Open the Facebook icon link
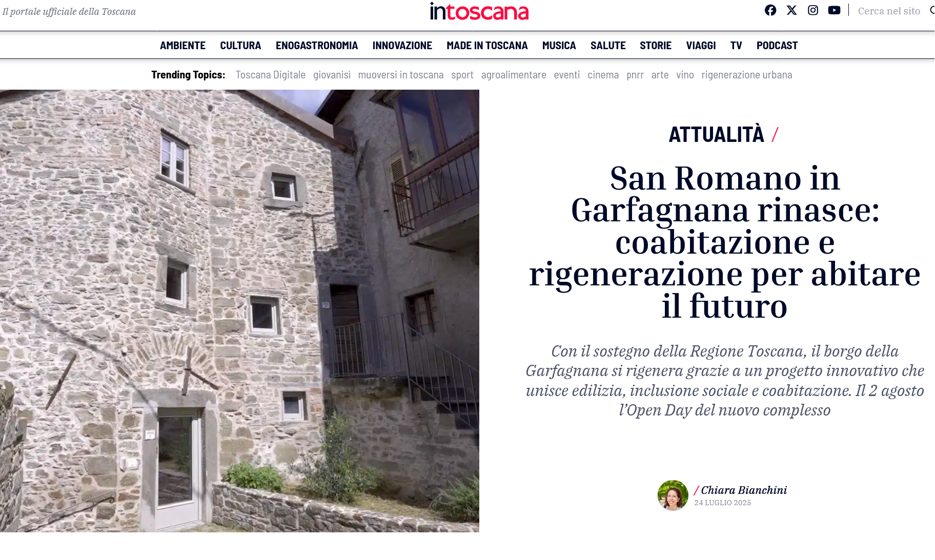 click(770, 10)
